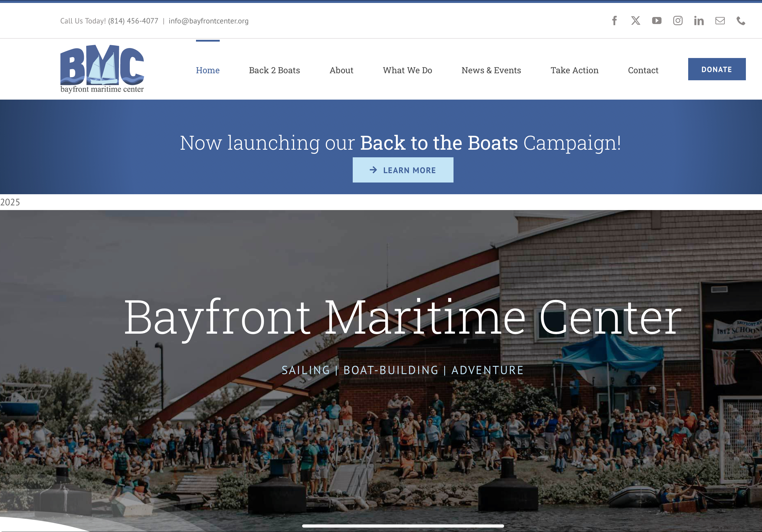Open the LinkedIn social icon
762x532 pixels.
click(x=699, y=21)
